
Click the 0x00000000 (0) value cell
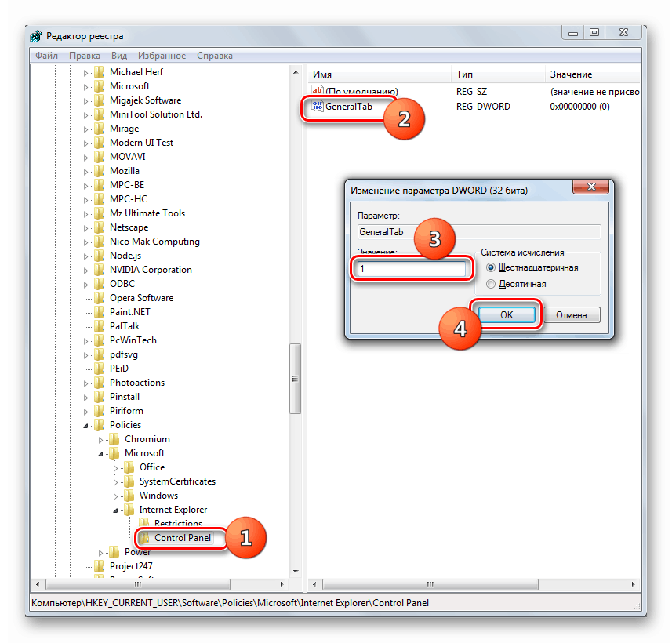[x=579, y=107]
